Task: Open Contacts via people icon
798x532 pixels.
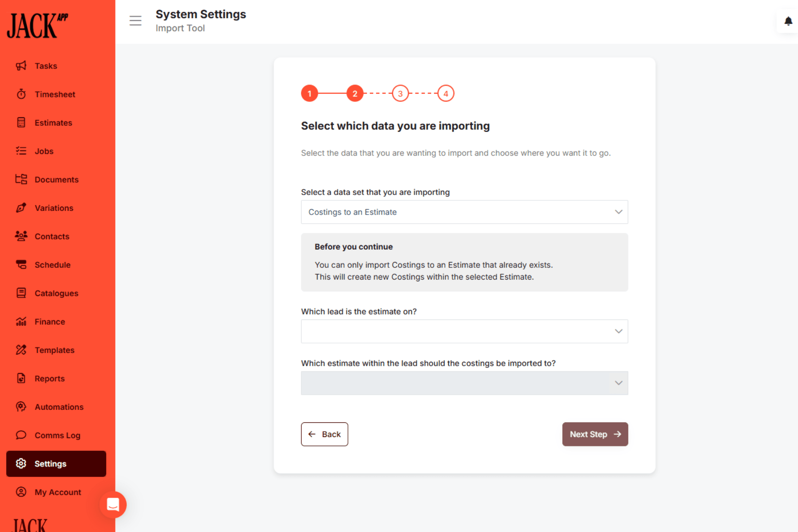Action: click(21, 236)
